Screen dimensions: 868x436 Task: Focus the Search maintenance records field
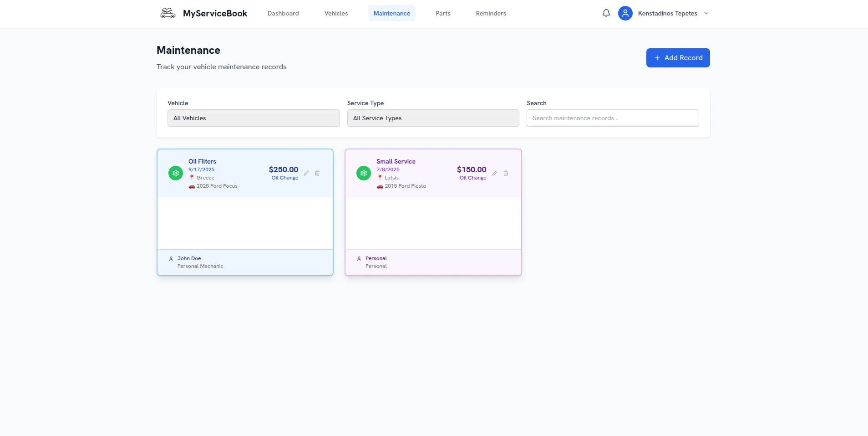pyautogui.click(x=612, y=118)
